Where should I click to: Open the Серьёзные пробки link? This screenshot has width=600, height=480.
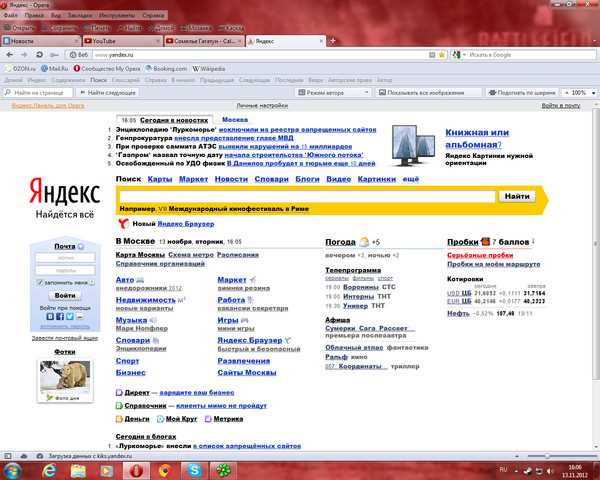tap(480, 255)
